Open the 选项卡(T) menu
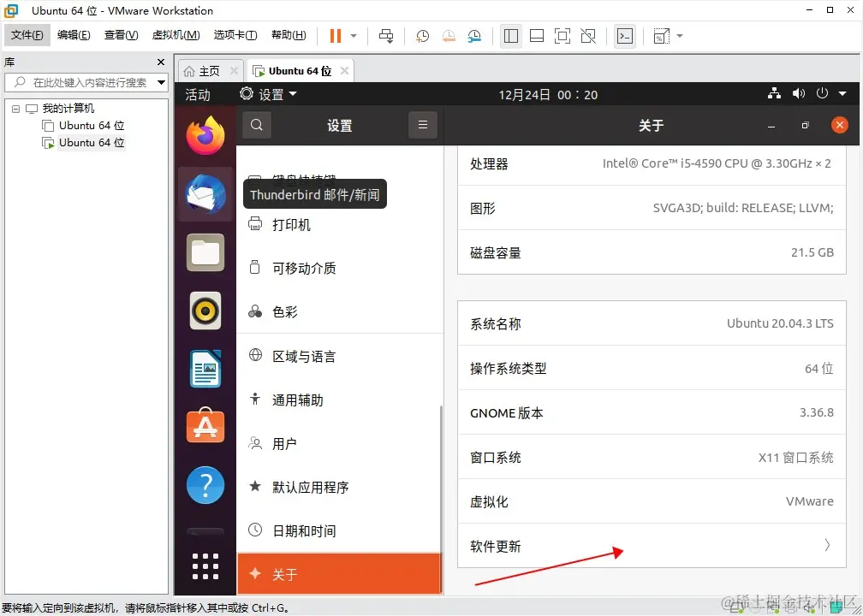 pos(235,35)
